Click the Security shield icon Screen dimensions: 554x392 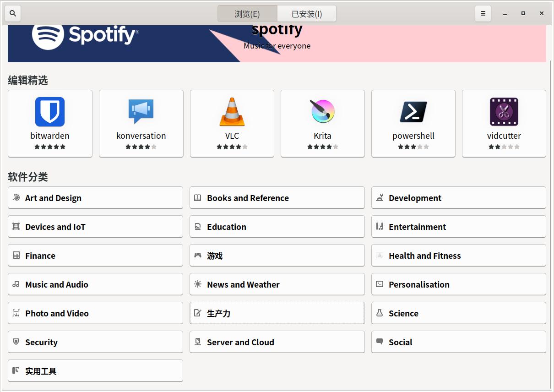point(16,342)
